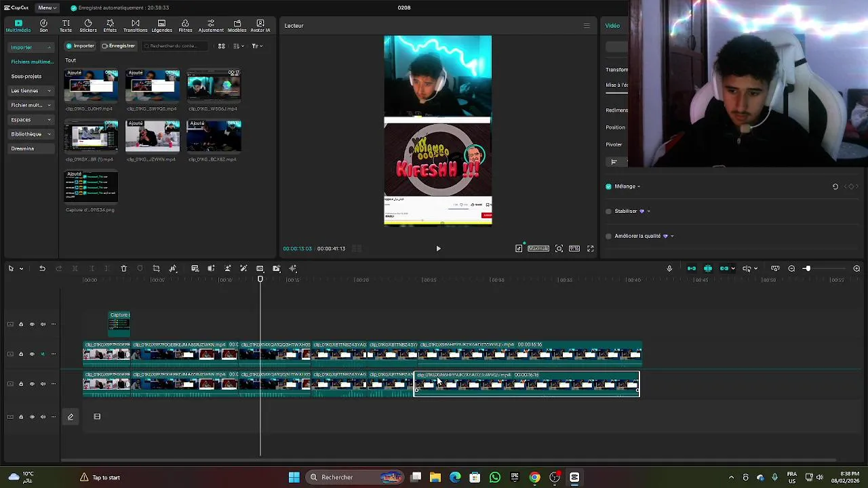Expand the Bibliothèque sidebar section
The image size is (868, 488).
click(x=31, y=134)
